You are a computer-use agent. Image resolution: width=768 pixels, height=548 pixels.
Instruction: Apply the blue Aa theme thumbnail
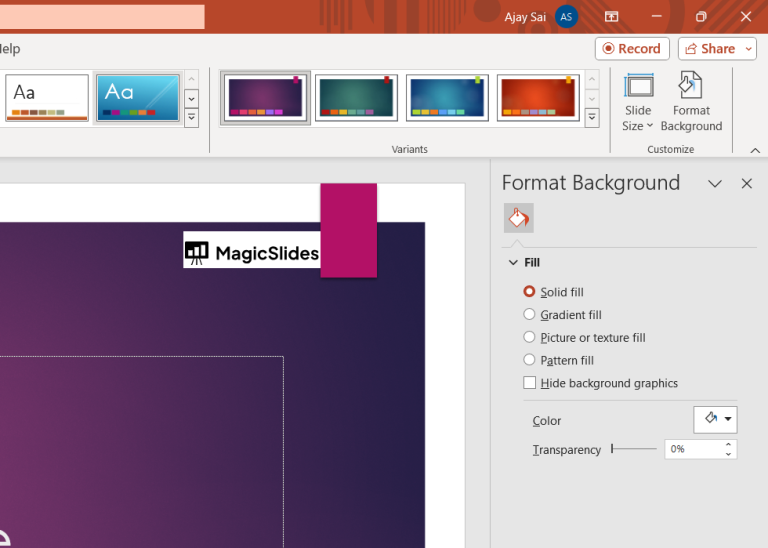tap(138, 98)
